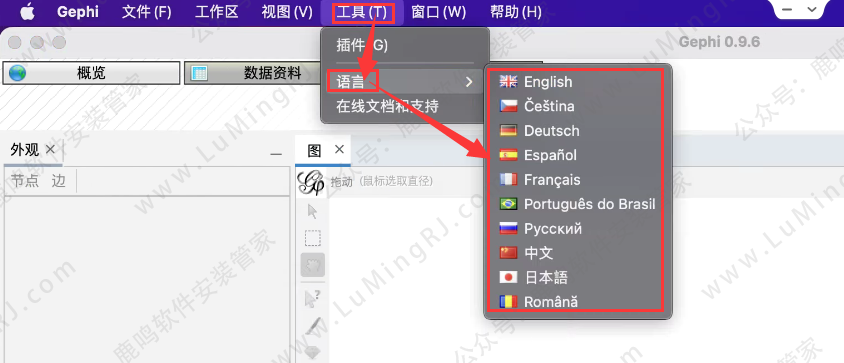Click the globe icon on 概览 button
This screenshot has width=844, height=363.
17,73
